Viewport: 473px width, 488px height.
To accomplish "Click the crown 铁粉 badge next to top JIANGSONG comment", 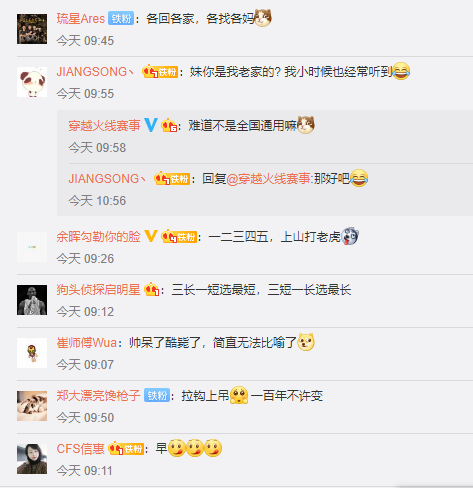I will (160, 71).
